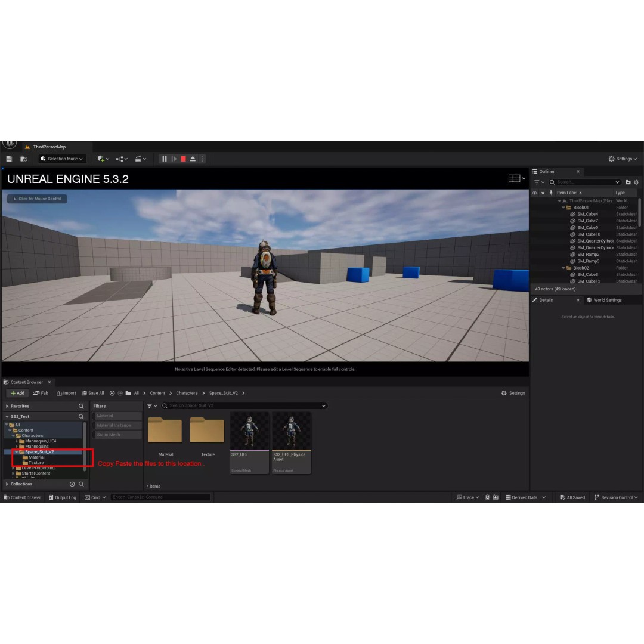This screenshot has height=644, width=644.
Task: Expand the Favorites section
Action: (7, 406)
